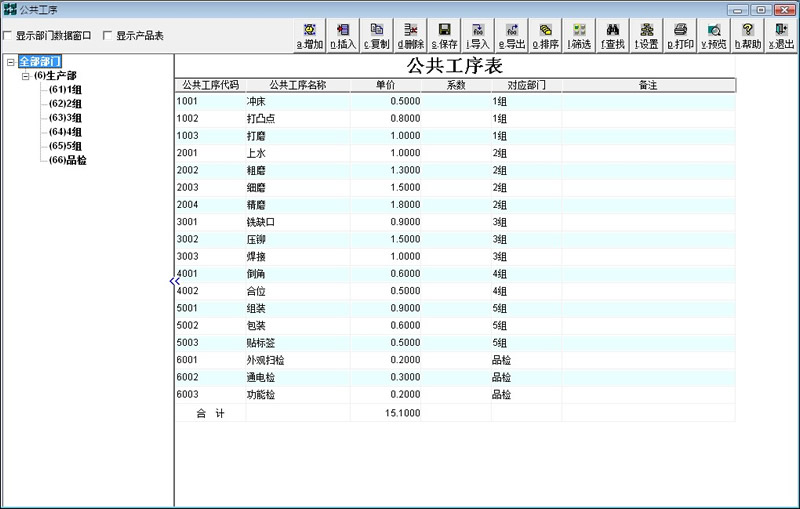The width and height of the screenshot is (800, 509).
Task: Select the 贴标签 process name cell
Action: (x=298, y=343)
